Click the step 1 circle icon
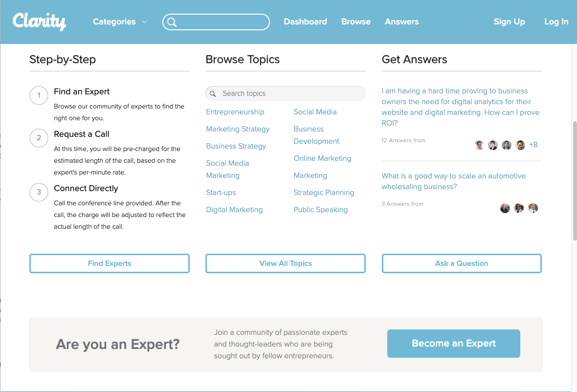 click(39, 95)
